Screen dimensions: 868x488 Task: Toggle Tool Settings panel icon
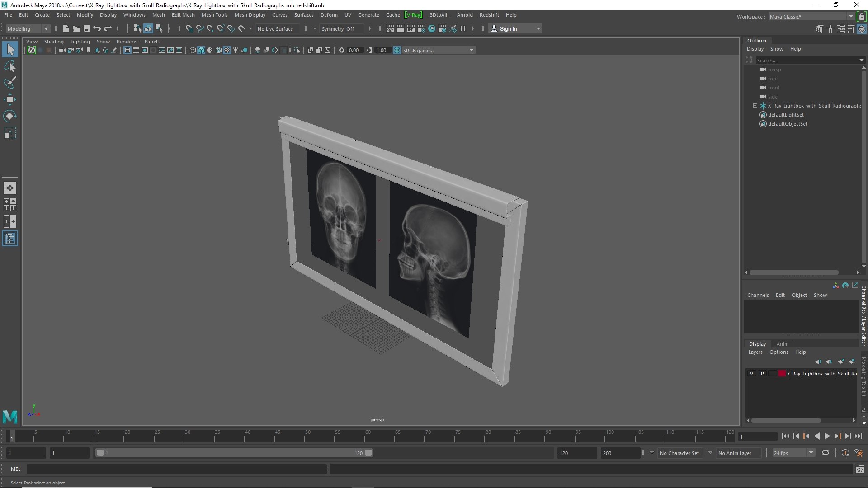[851, 29]
